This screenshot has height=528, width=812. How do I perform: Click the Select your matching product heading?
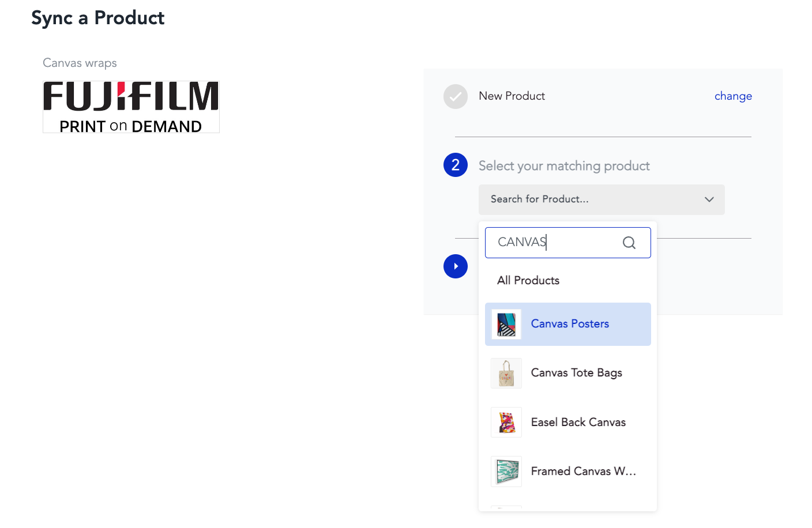pos(564,166)
